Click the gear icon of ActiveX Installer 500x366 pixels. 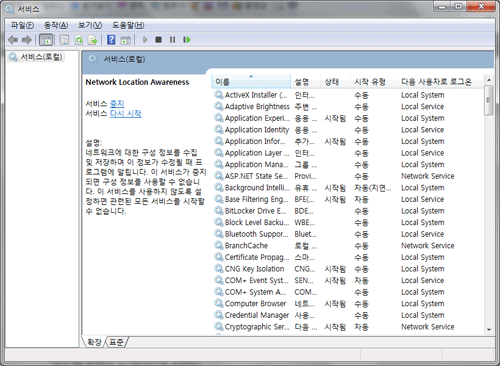click(219, 95)
